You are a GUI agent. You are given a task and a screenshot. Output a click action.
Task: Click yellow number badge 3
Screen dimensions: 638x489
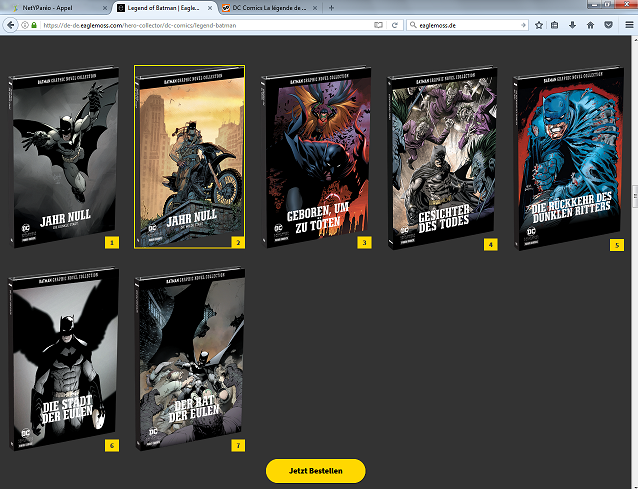(x=365, y=242)
